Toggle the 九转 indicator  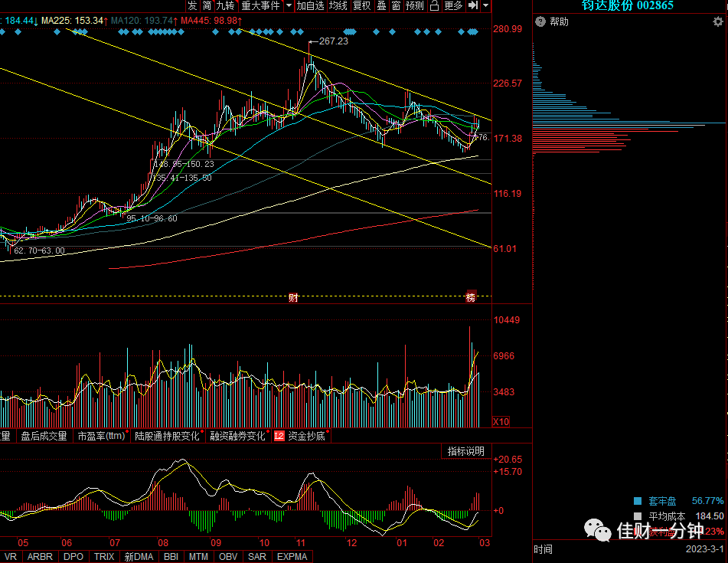point(226,5)
